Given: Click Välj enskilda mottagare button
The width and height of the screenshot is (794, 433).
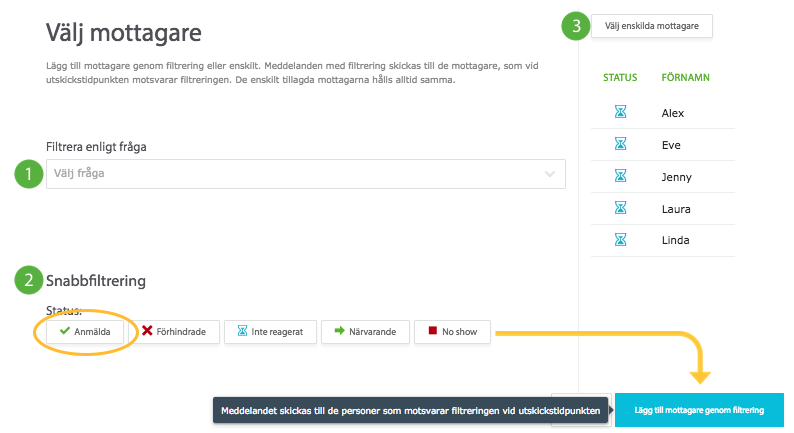Looking at the screenshot, I should click(652, 26).
